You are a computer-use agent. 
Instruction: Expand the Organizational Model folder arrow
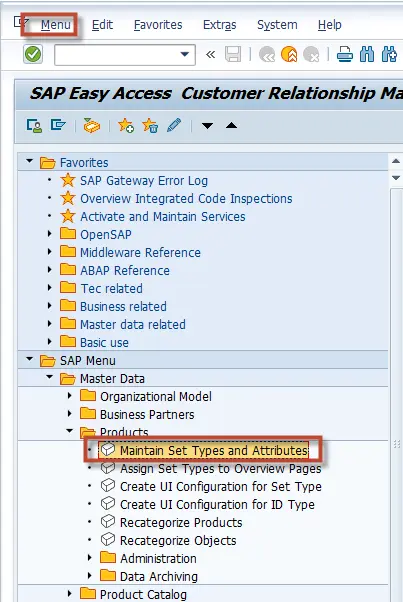tap(69, 395)
